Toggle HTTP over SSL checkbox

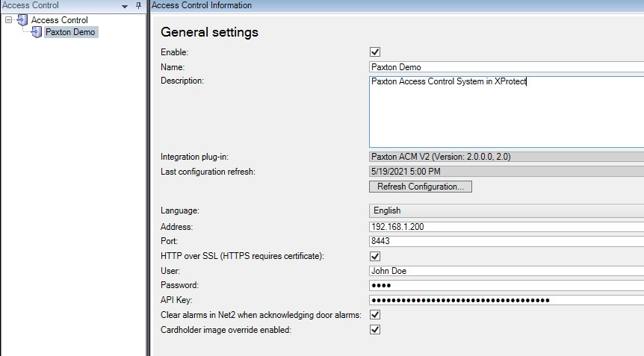pyautogui.click(x=375, y=256)
